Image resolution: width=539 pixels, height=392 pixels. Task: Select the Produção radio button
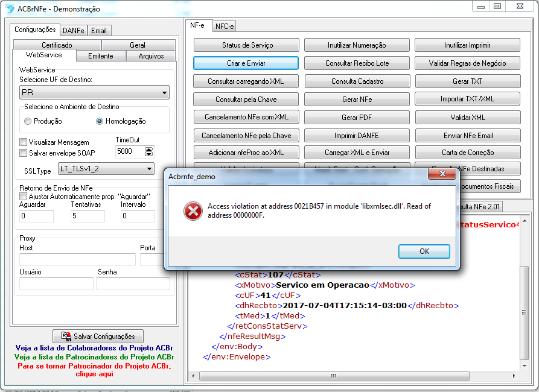(x=28, y=121)
